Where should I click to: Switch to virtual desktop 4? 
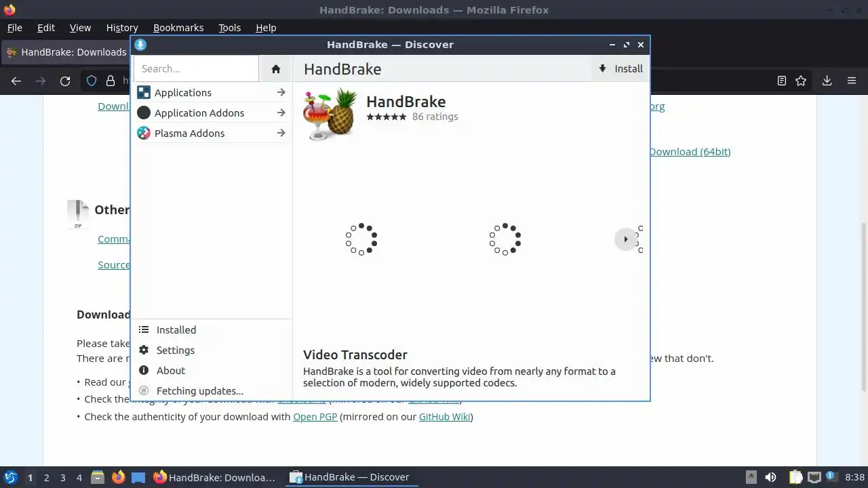click(79, 478)
